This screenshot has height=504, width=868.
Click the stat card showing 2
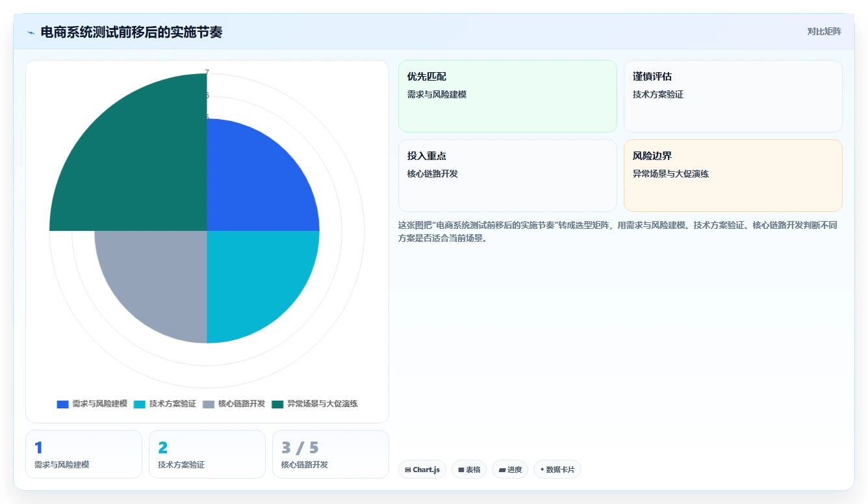tap(207, 454)
